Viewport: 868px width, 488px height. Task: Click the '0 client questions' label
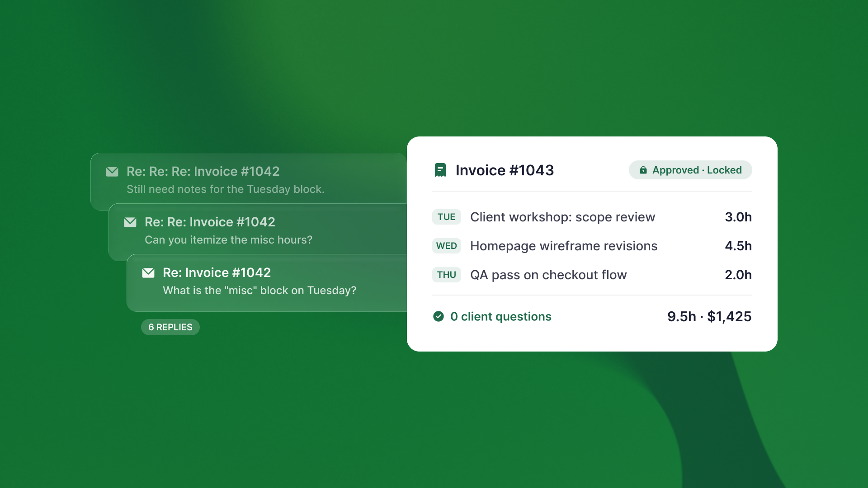pyautogui.click(x=501, y=316)
